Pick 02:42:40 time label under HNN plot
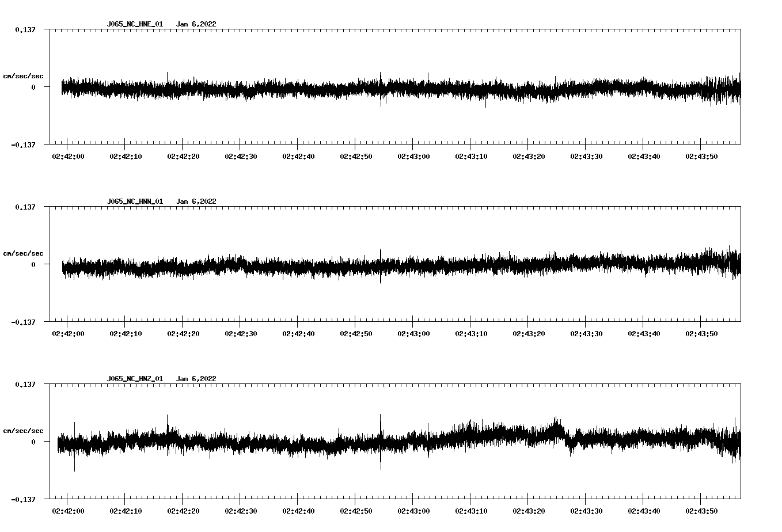 tap(298, 334)
